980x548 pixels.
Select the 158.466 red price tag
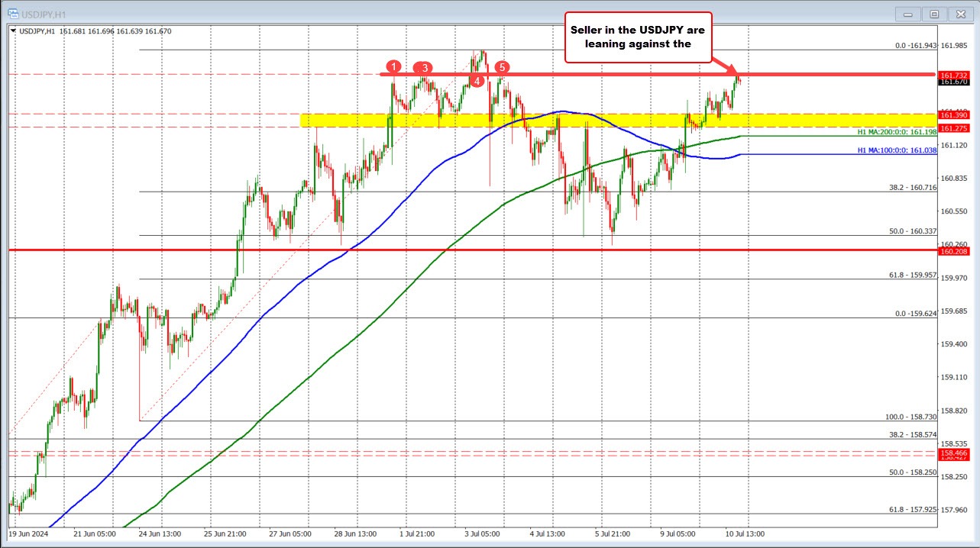tap(954, 453)
